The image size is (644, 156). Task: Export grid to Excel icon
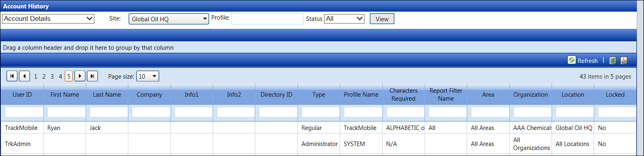coord(613,61)
